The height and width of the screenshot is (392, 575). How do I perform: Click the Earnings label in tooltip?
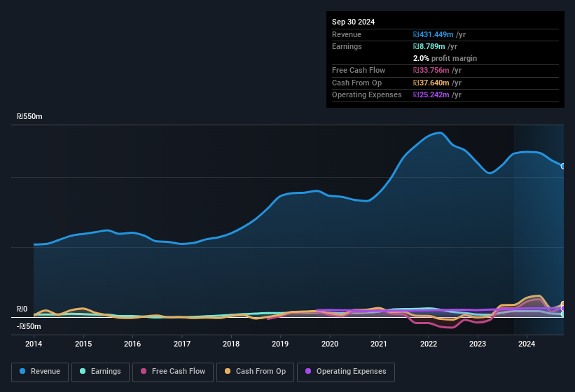pos(347,46)
